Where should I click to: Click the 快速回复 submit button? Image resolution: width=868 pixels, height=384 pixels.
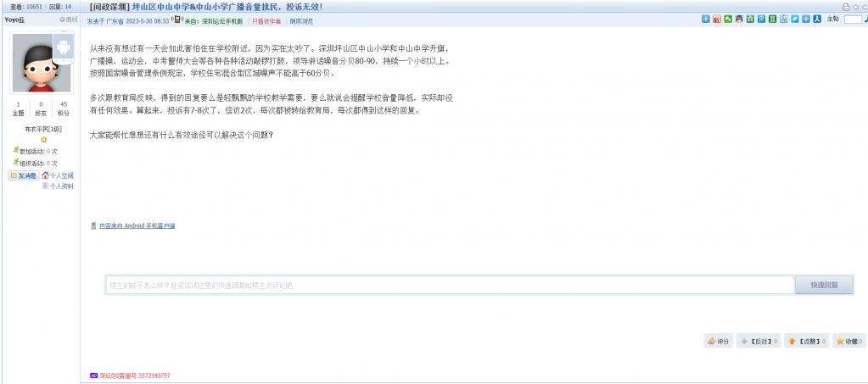pos(824,285)
